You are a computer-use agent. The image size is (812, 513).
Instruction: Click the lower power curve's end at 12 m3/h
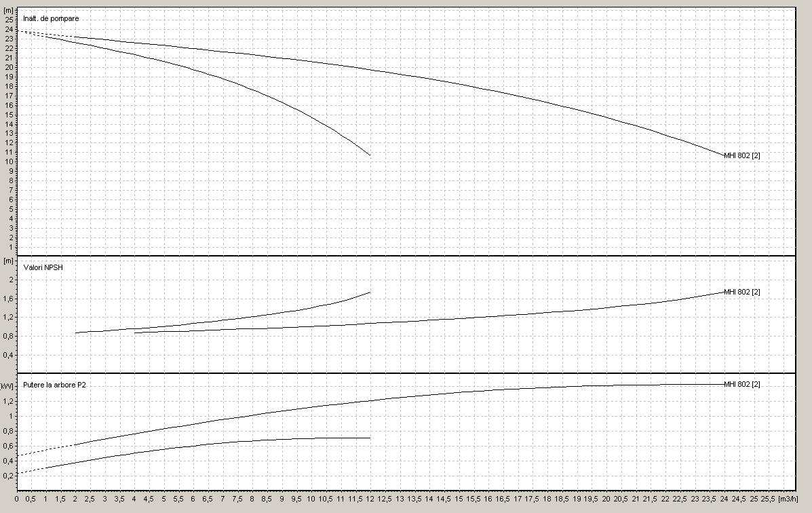370,438
